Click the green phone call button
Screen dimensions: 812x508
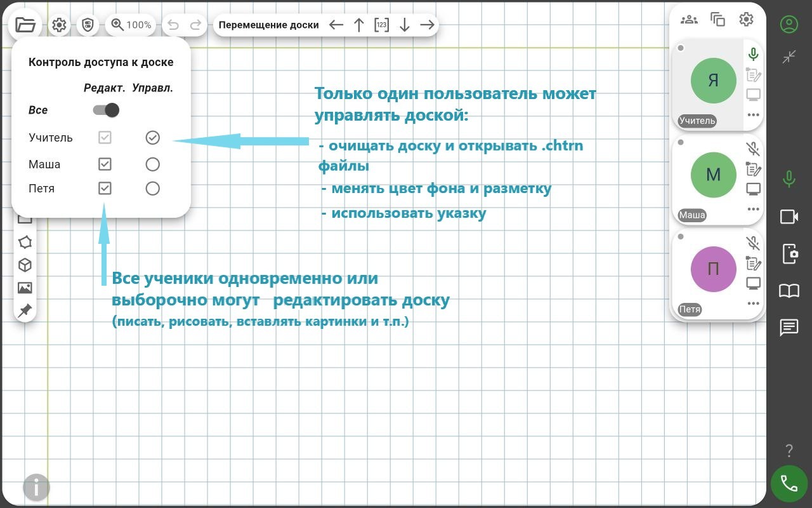coord(789,484)
